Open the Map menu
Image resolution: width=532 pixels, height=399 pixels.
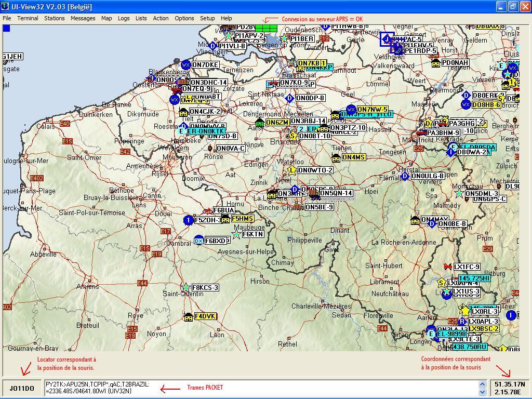(107, 18)
